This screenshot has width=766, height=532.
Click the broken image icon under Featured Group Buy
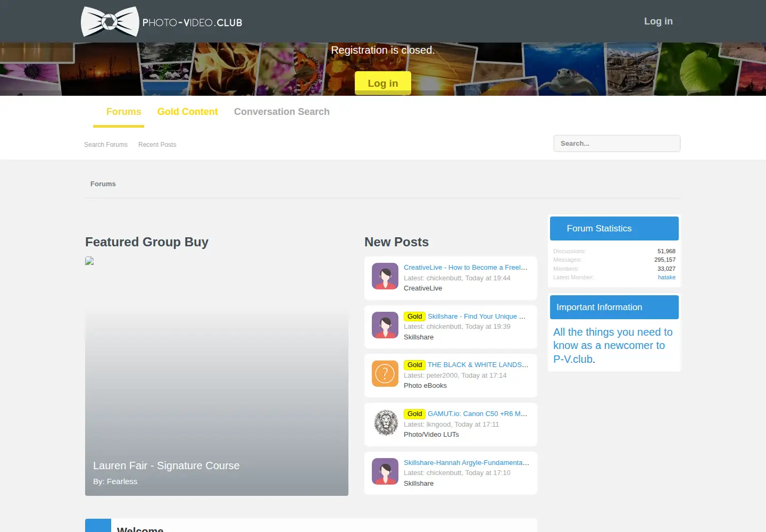[89, 261]
